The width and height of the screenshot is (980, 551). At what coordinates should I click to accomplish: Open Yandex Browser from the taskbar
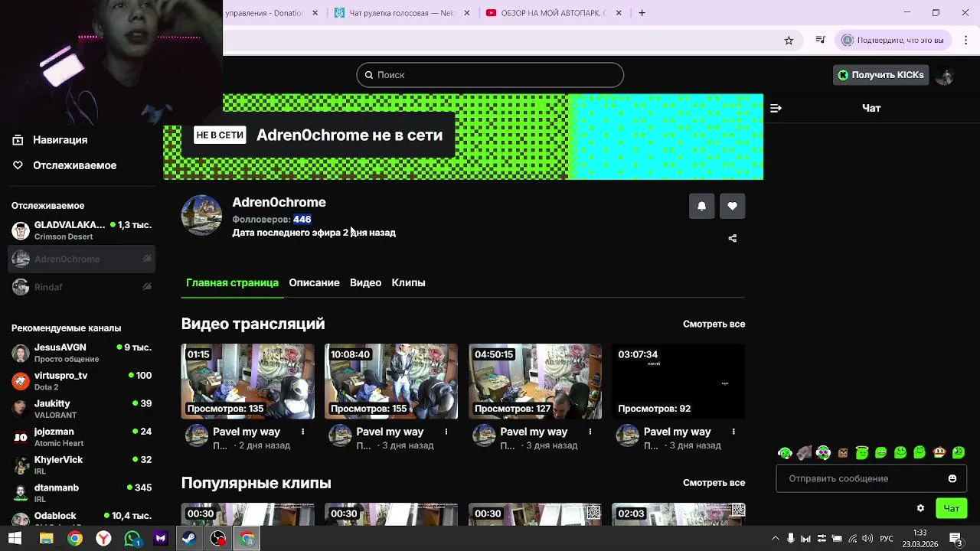pos(103,539)
